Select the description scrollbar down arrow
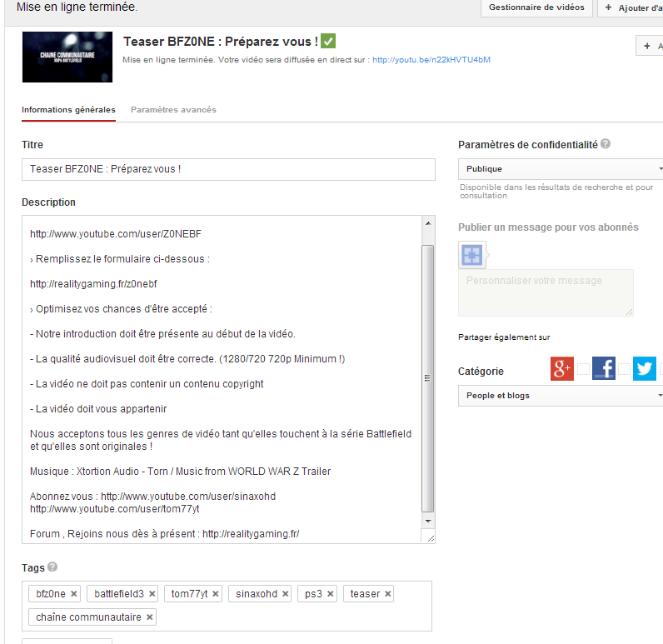The width and height of the screenshot is (663, 644). (428, 521)
